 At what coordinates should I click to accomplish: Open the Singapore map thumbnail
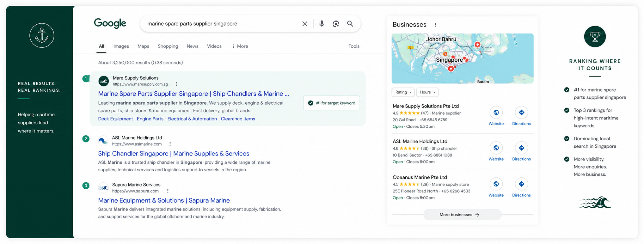pyautogui.click(x=462, y=58)
